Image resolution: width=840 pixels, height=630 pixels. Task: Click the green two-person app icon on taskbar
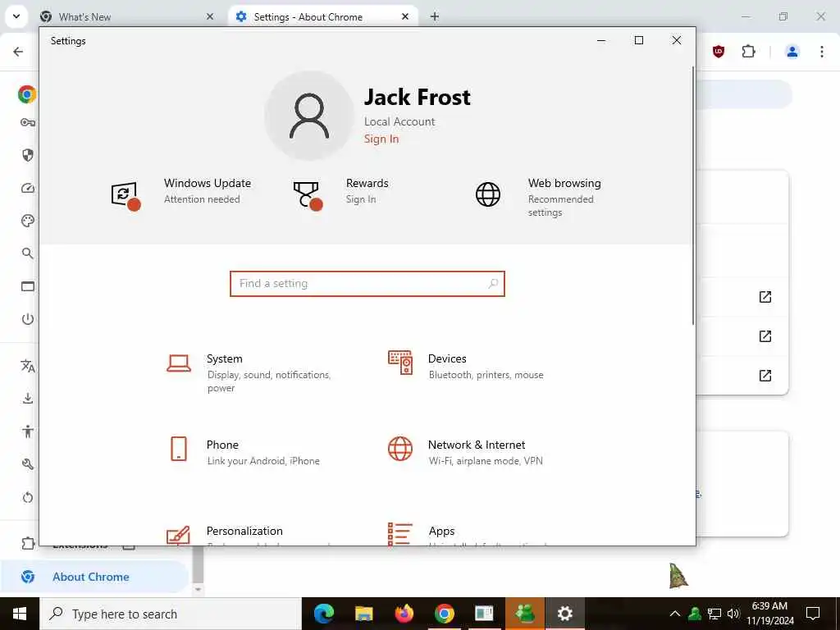524,614
